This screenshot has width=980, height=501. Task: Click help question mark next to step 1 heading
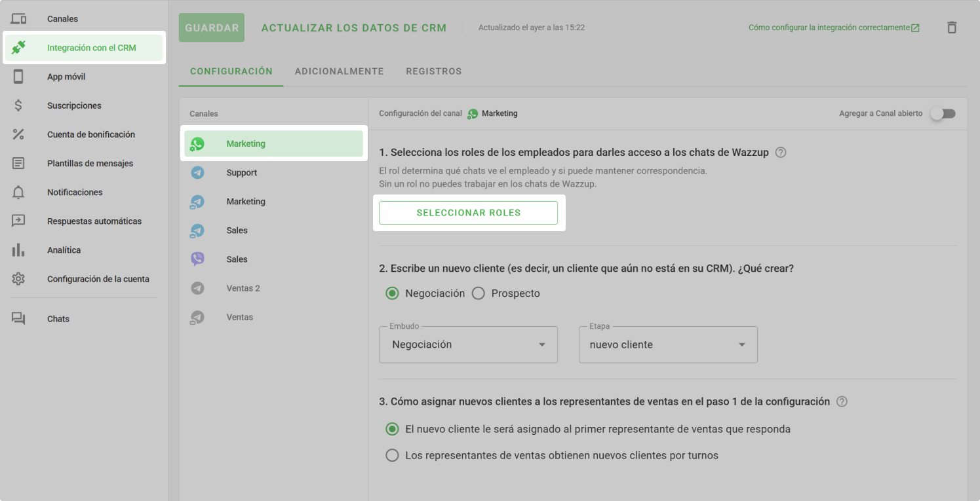tap(780, 153)
